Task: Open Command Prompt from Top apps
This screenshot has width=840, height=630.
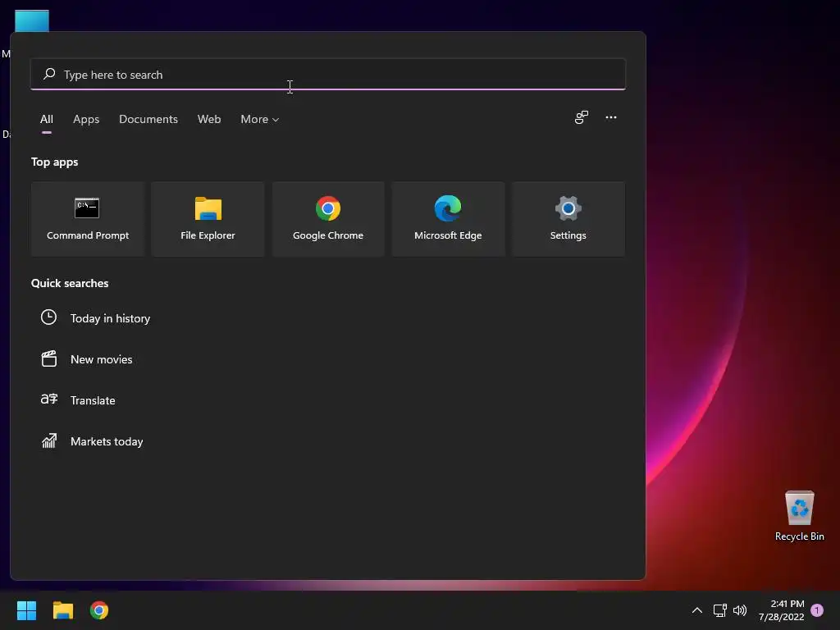Action: 88,219
